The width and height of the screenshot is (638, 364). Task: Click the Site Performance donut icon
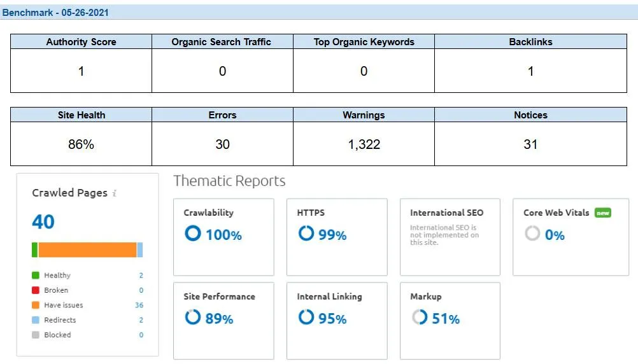point(193,318)
